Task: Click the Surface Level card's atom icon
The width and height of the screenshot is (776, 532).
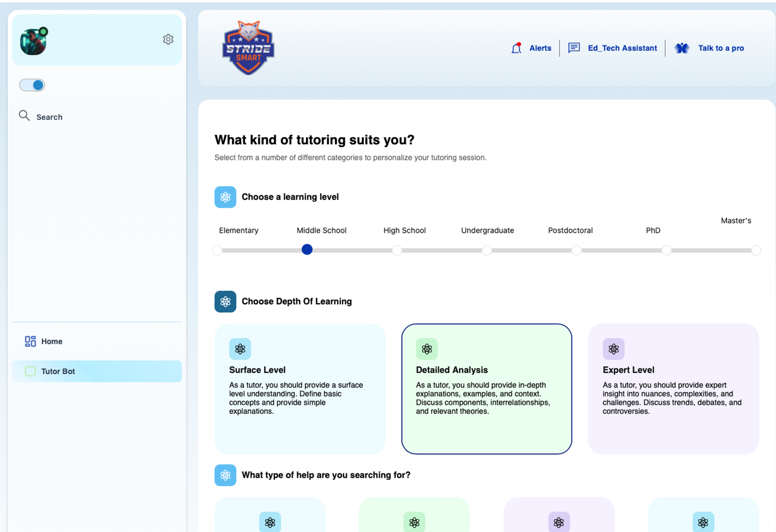Action: point(240,349)
